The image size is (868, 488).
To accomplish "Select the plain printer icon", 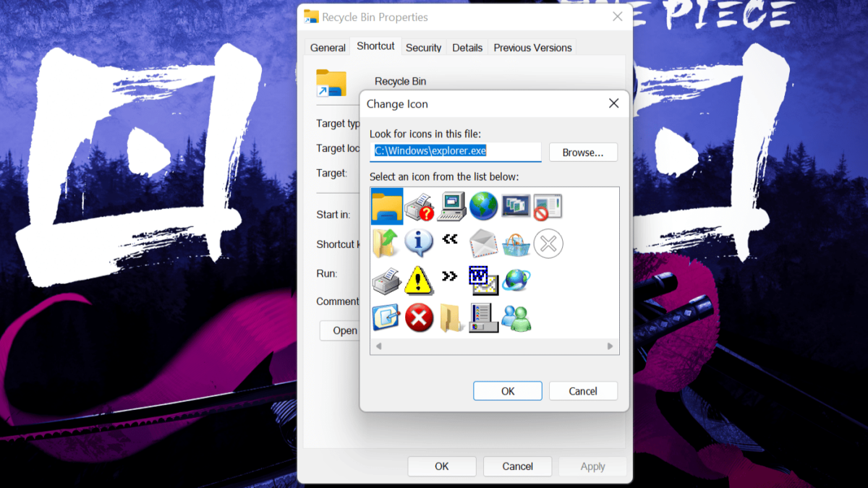I will click(386, 280).
